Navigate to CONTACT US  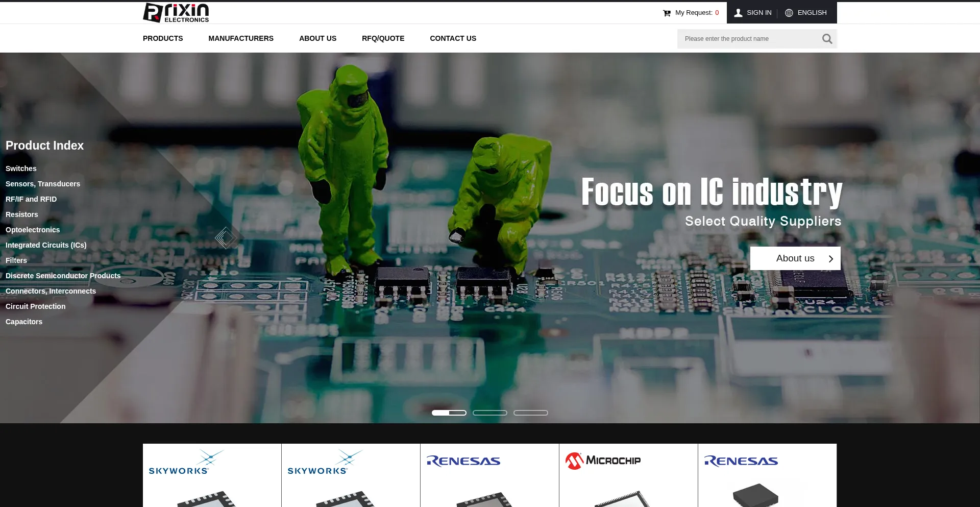[x=453, y=38]
